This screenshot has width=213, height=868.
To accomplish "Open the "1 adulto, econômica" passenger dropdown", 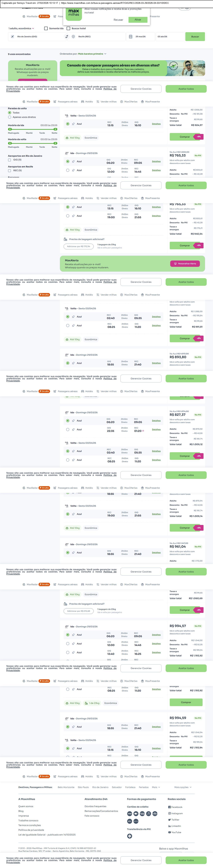I will tap(21, 28).
